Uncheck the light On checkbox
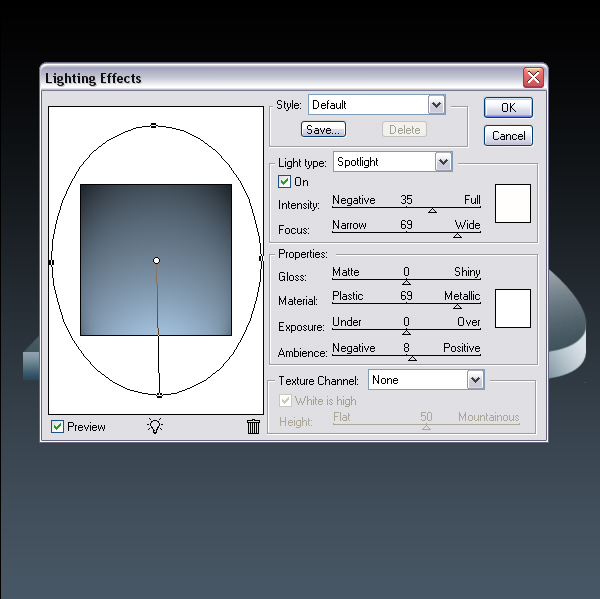Image resolution: width=600 pixels, height=599 pixels. click(284, 181)
